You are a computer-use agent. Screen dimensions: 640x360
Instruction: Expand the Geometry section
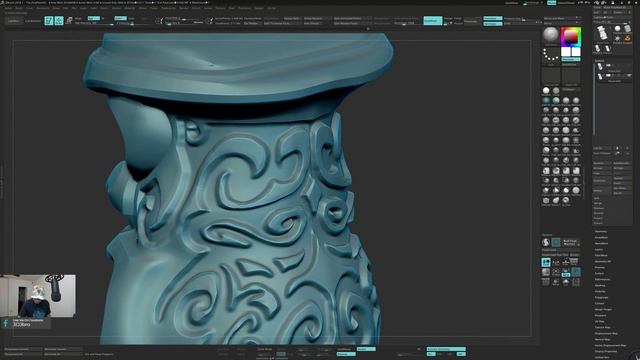(601, 231)
